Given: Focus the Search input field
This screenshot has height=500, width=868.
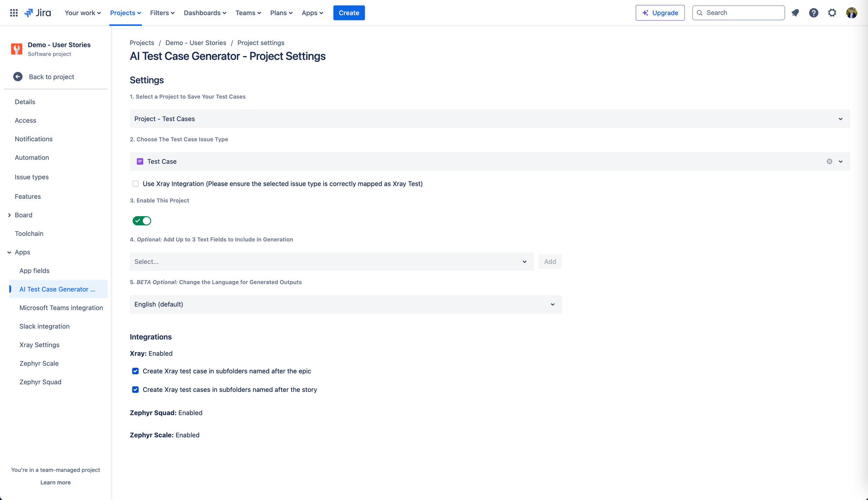Looking at the screenshot, I should coord(738,13).
